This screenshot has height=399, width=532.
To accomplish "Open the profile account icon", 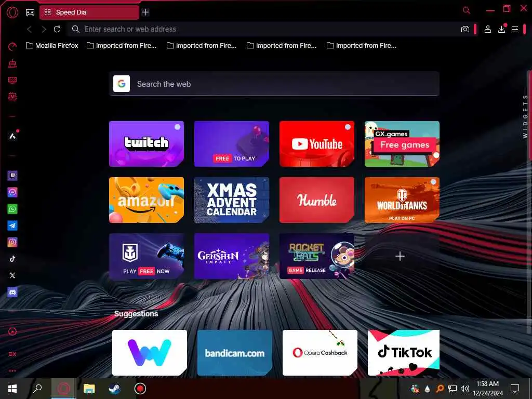I will coord(487,30).
